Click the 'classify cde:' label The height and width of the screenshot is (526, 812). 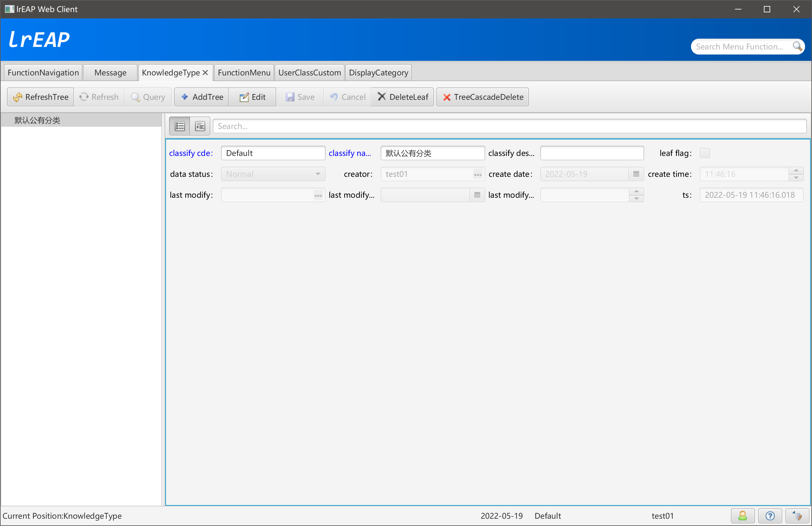191,153
